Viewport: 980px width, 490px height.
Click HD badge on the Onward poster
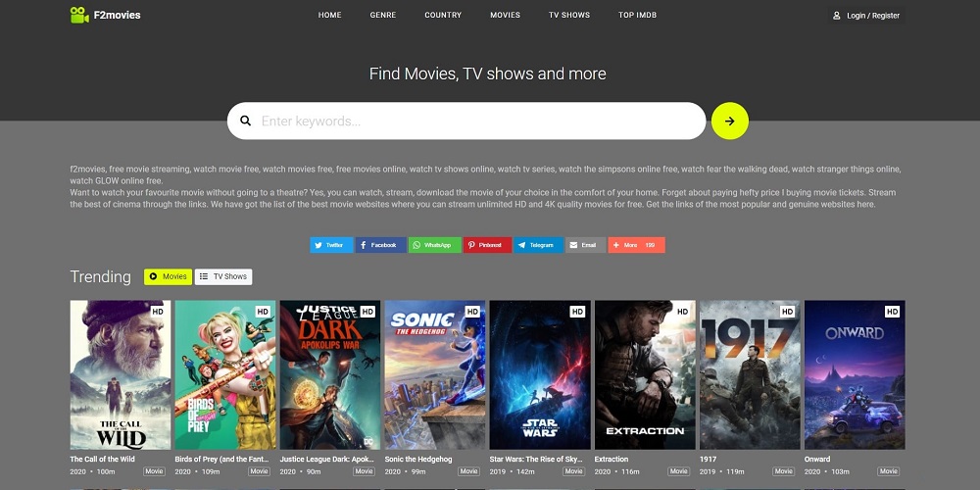(892, 312)
